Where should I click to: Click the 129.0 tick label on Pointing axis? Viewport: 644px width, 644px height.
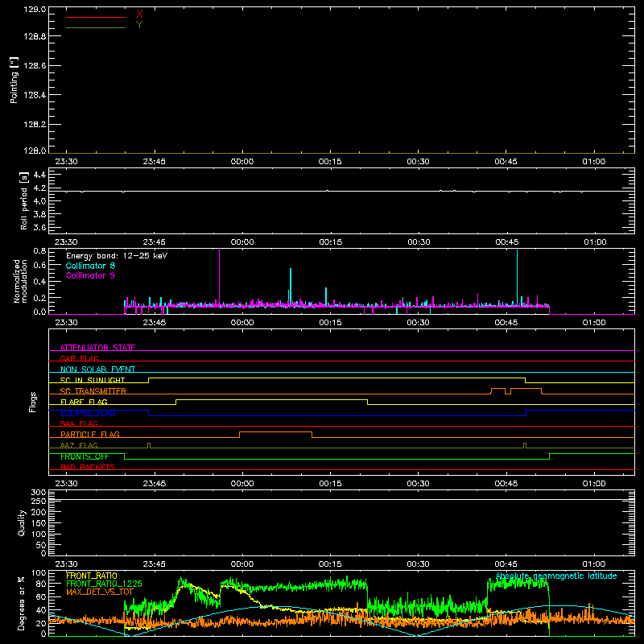(x=35, y=9)
